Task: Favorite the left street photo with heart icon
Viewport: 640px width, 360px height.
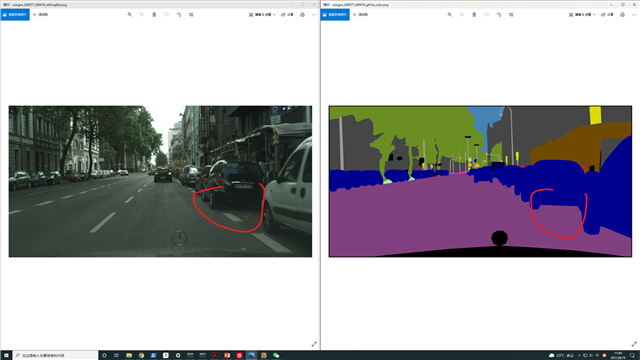Action: [x=167, y=15]
